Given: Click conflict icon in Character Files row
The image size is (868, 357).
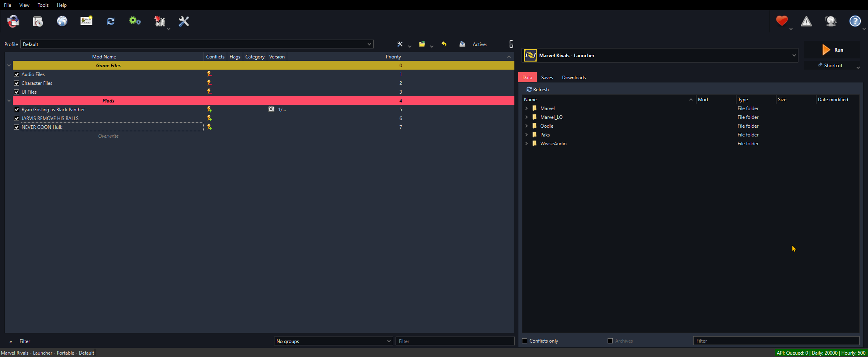Looking at the screenshot, I should [209, 83].
